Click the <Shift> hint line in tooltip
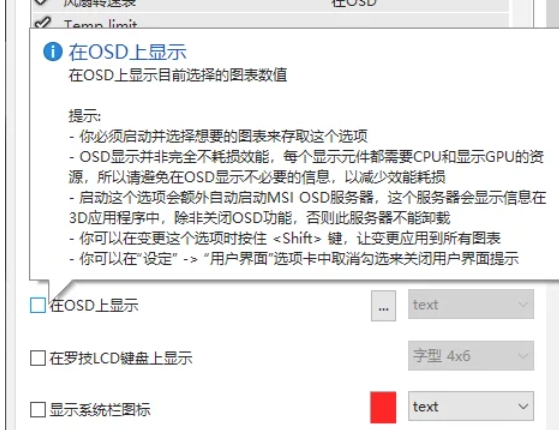 tap(285, 238)
